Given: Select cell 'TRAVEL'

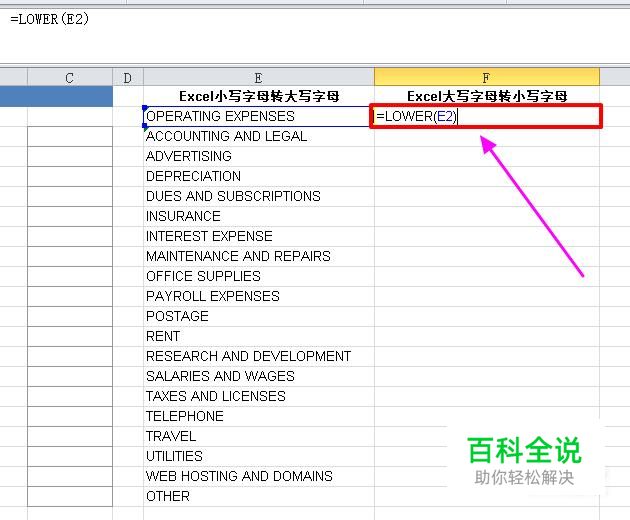Looking at the screenshot, I should 259,436.
